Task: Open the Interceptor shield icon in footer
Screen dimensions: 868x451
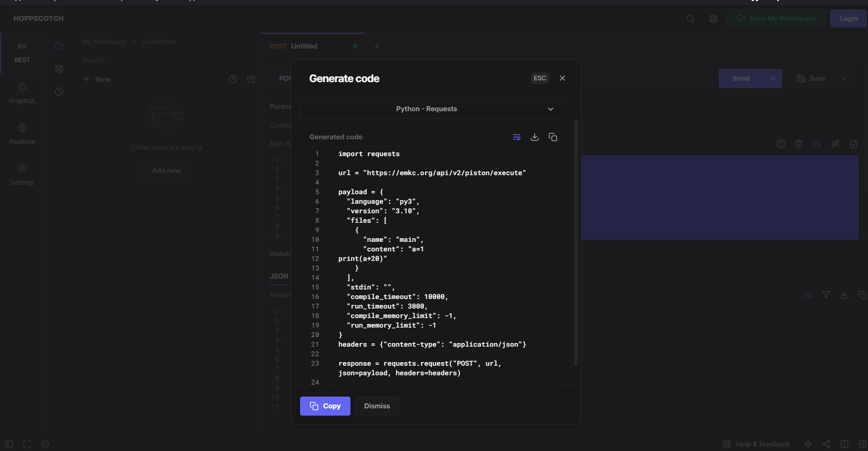Action: point(45,444)
